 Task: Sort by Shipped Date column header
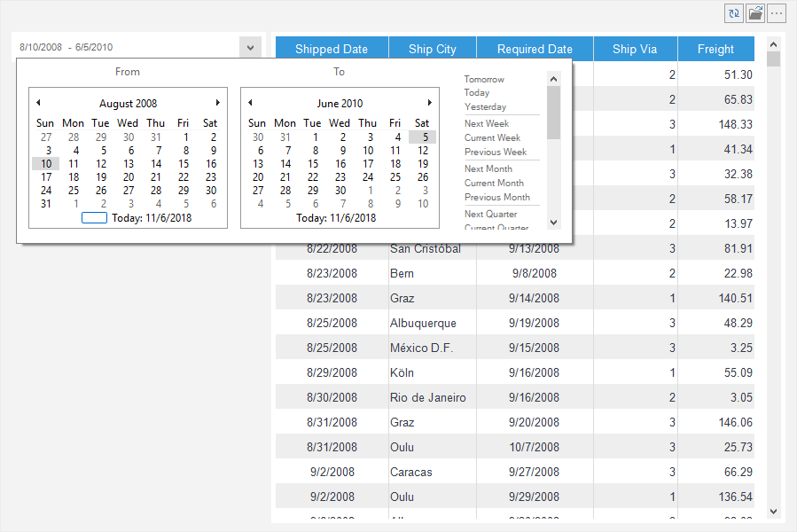pyautogui.click(x=331, y=49)
